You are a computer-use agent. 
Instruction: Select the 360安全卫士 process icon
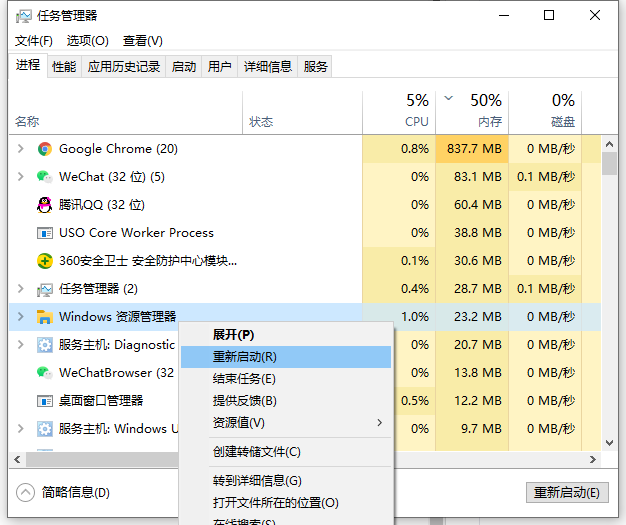pos(44,261)
